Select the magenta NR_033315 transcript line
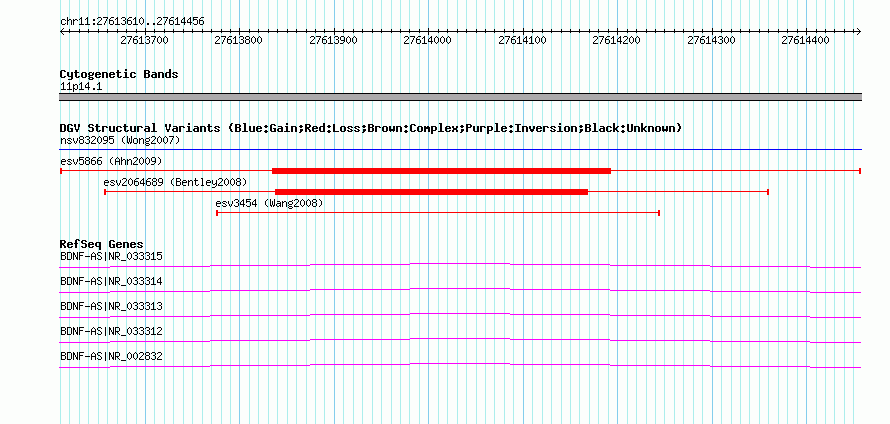The width and height of the screenshot is (890, 424). coord(460,265)
